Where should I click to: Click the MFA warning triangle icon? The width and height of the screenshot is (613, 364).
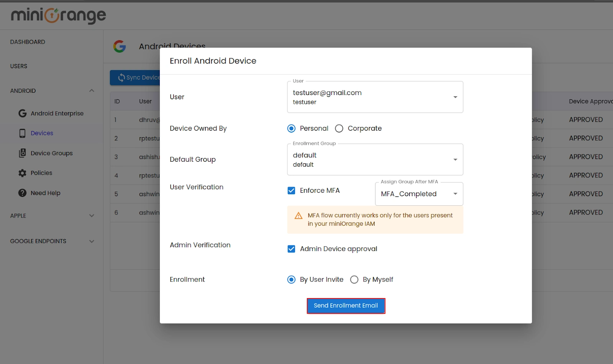pyautogui.click(x=298, y=215)
